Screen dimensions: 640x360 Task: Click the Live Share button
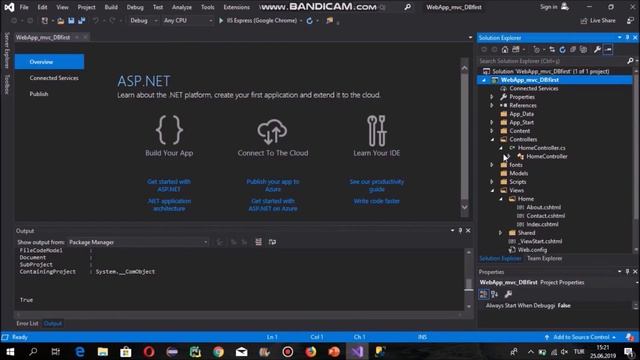[x=598, y=20]
